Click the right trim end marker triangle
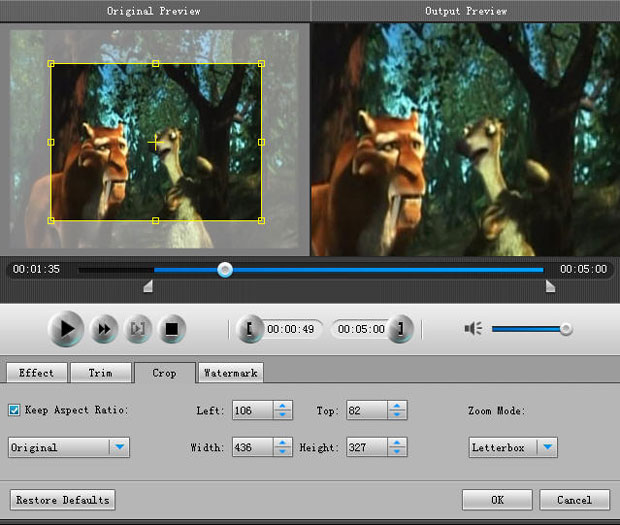The width and height of the screenshot is (620, 525). 550,286
